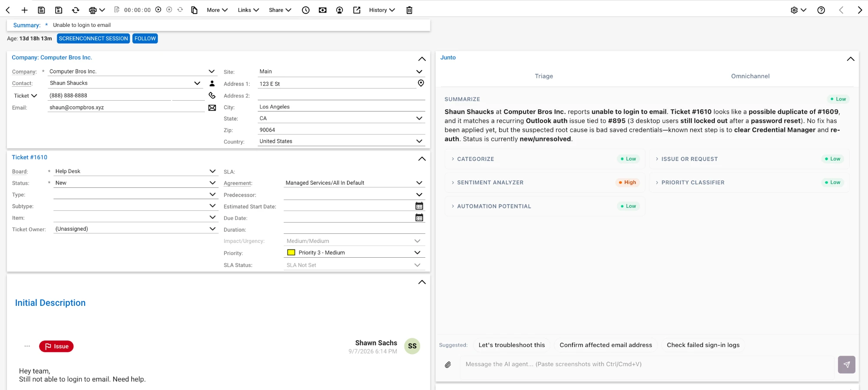
Task: Open ticket in new window icon
Action: click(357, 10)
